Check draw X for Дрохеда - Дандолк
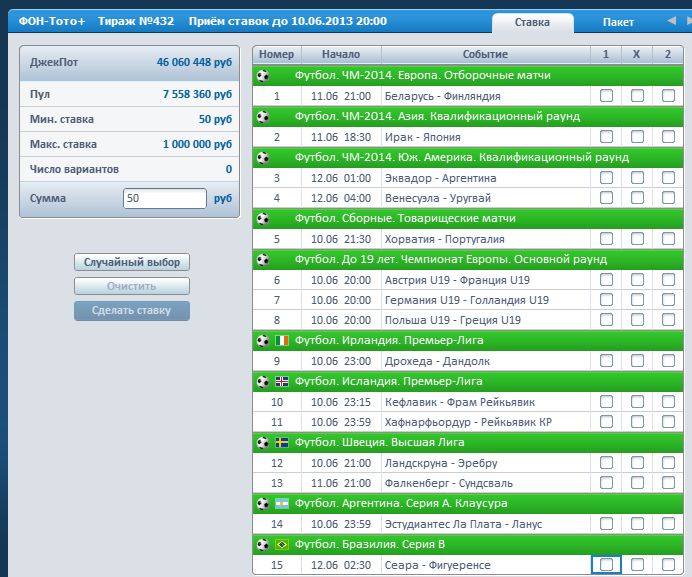This screenshot has height=577, width=692. (637, 361)
